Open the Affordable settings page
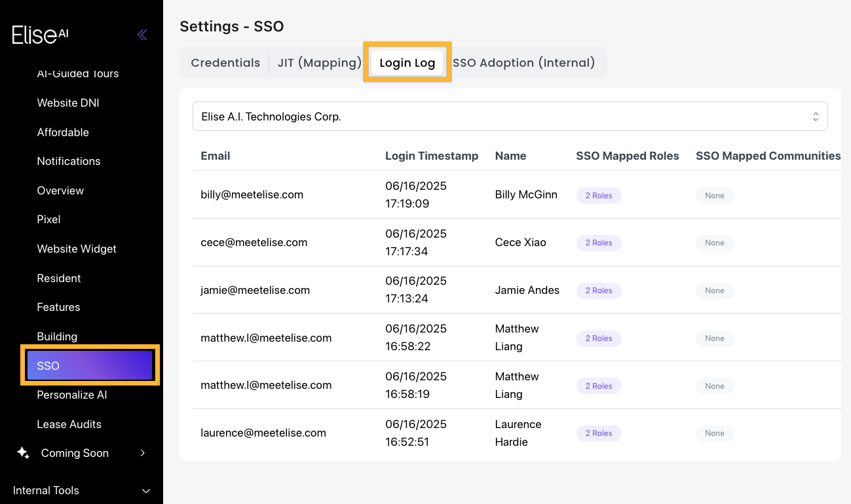 coord(63,132)
